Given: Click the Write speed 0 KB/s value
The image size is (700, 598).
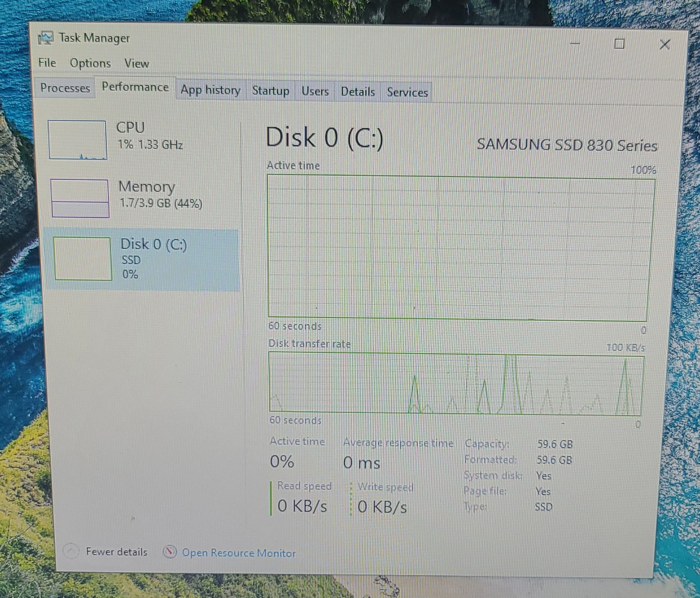Looking at the screenshot, I should 382,507.
